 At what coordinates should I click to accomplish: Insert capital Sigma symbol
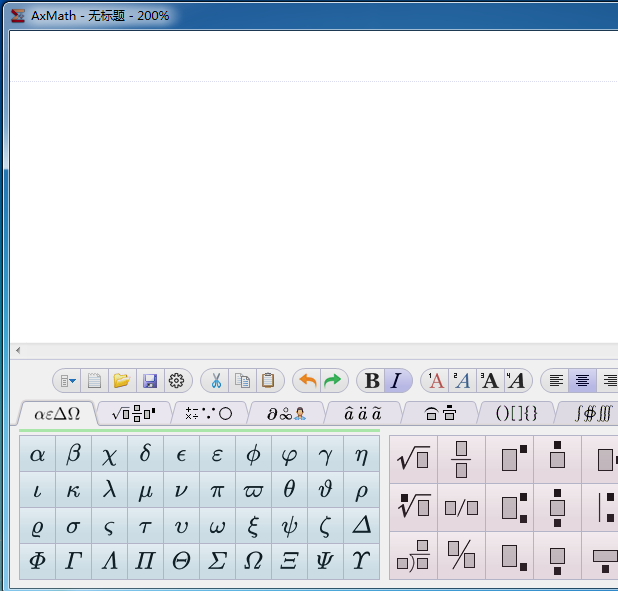[217, 561]
